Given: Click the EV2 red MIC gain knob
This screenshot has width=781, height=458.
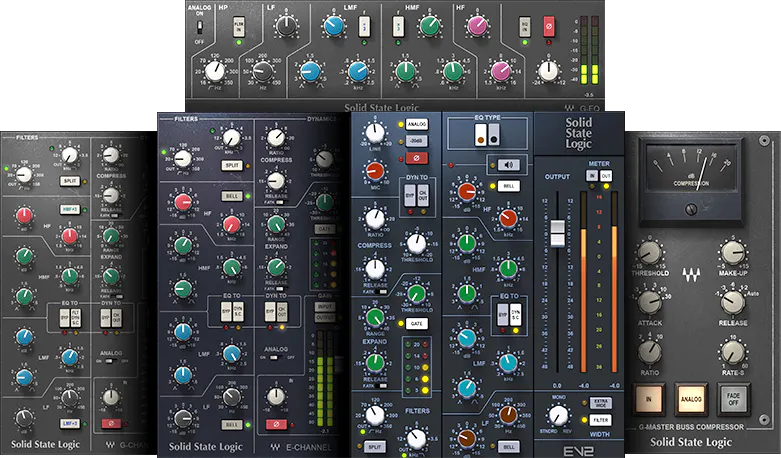Looking at the screenshot, I should [x=375, y=171].
